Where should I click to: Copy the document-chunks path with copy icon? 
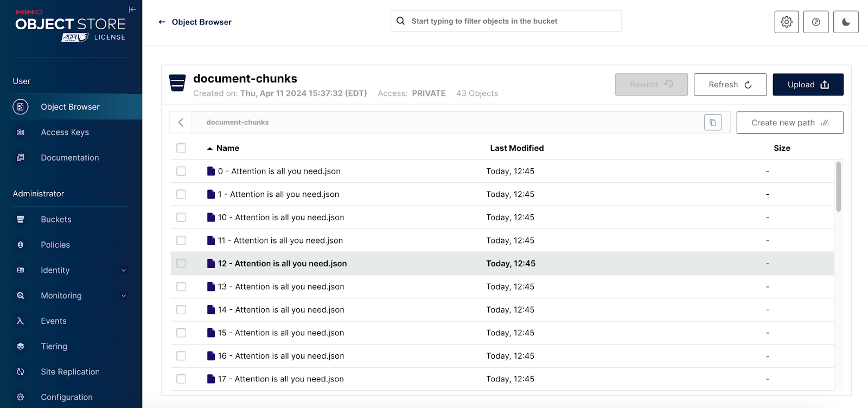[x=712, y=123]
